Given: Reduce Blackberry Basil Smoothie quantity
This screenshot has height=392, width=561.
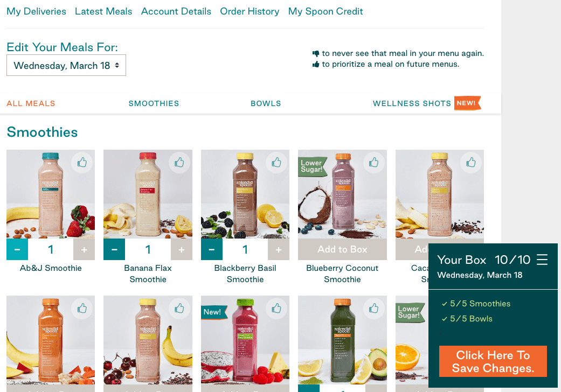Looking at the screenshot, I should (212, 249).
